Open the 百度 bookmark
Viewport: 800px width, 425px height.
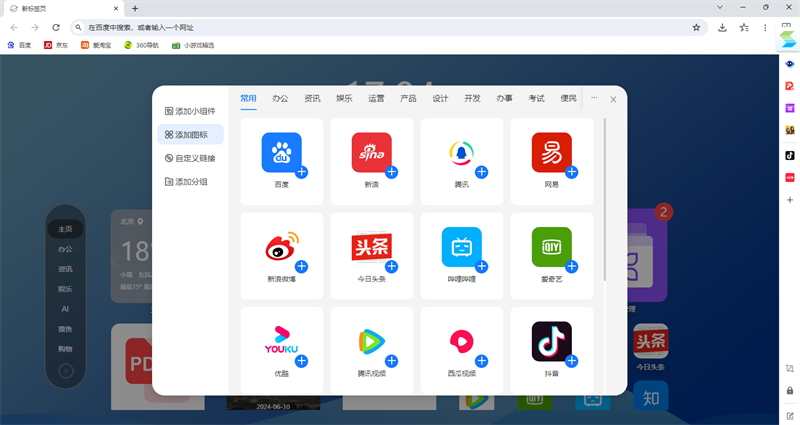(x=19, y=45)
